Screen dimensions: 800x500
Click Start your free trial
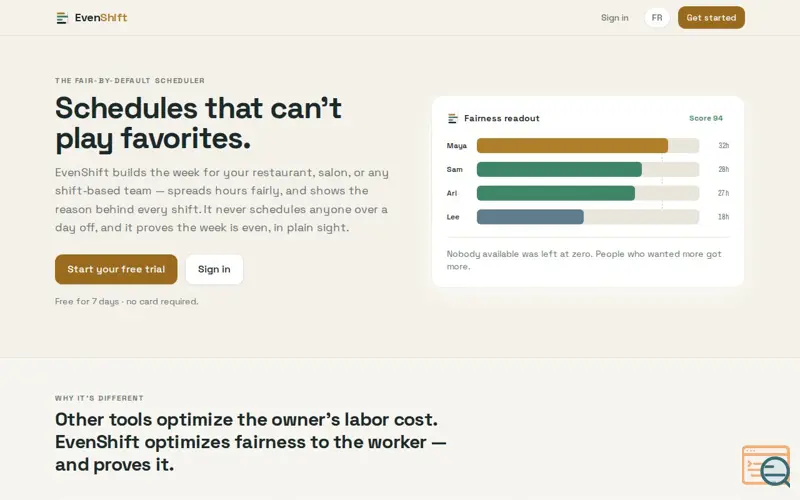pos(116,269)
